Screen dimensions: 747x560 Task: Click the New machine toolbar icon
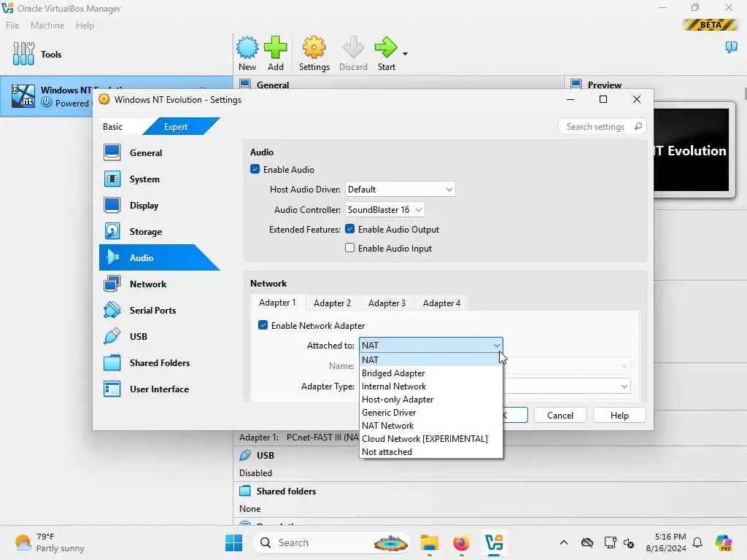pyautogui.click(x=247, y=53)
